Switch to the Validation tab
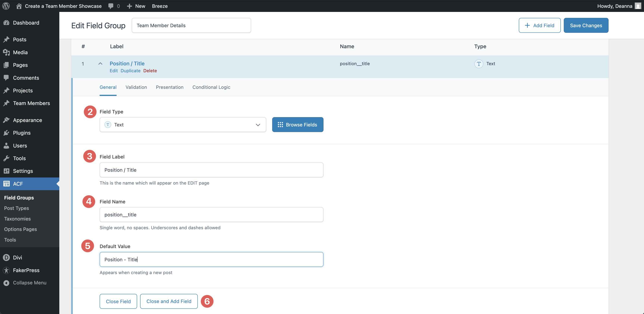 [136, 87]
